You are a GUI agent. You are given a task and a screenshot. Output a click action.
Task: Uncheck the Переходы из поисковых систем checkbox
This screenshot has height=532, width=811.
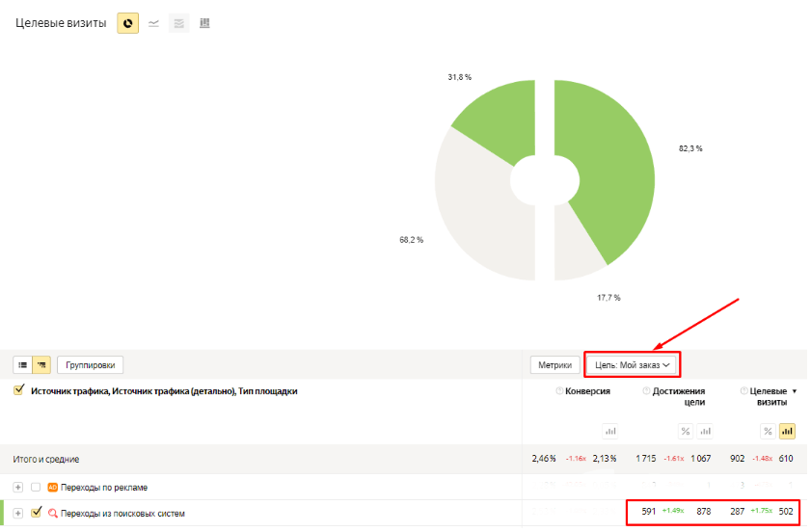click(37, 513)
